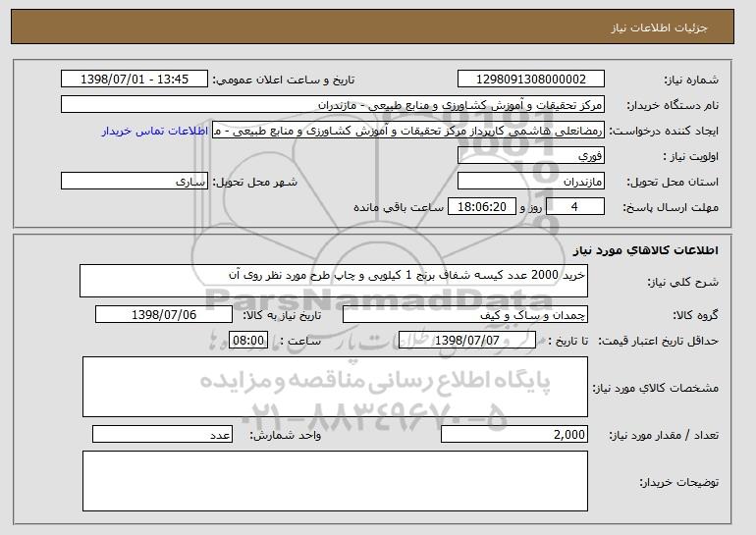Click the جزئیات اطلاعات نیاز header title
Viewport: 756px width, 535px height.
[x=659, y=27]
